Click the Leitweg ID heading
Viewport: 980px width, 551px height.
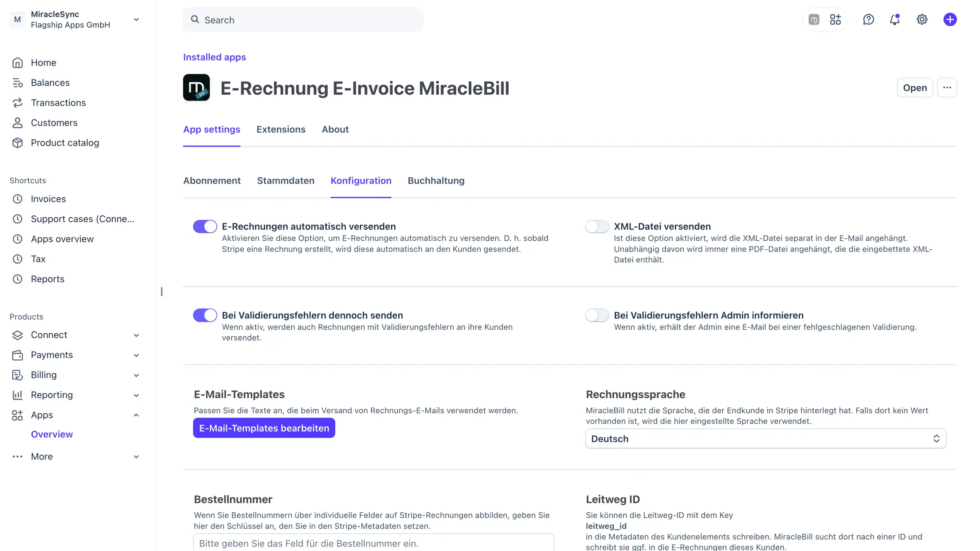tap(612, 499)
